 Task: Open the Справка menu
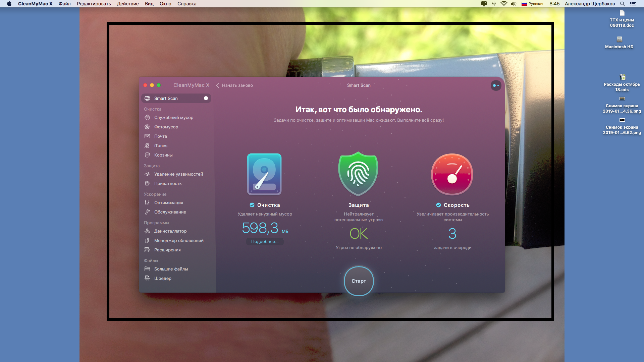pos(187,4)
